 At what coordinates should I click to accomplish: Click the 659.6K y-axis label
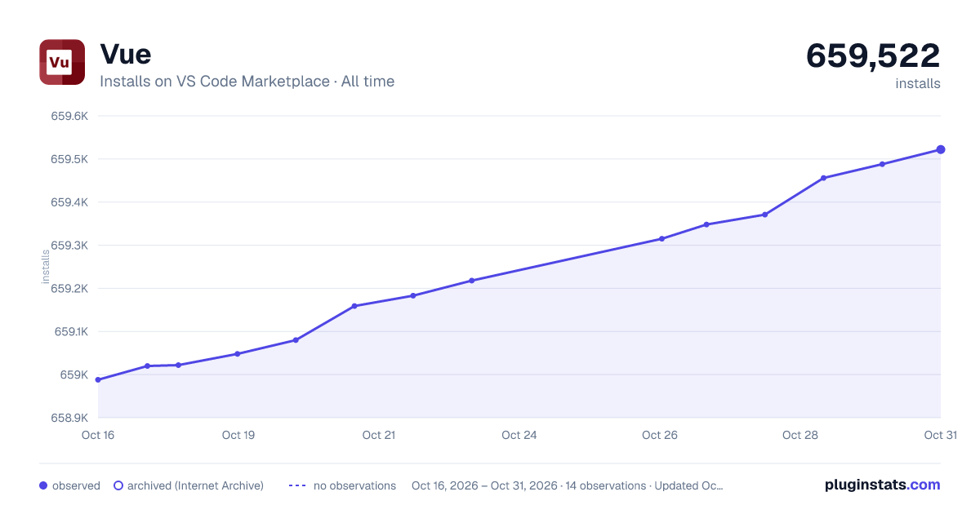pos(69,116)
